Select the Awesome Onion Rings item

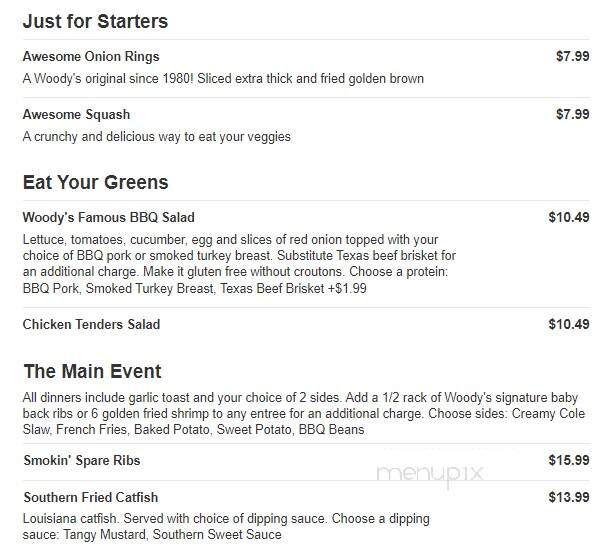click(x=91, y=56)
